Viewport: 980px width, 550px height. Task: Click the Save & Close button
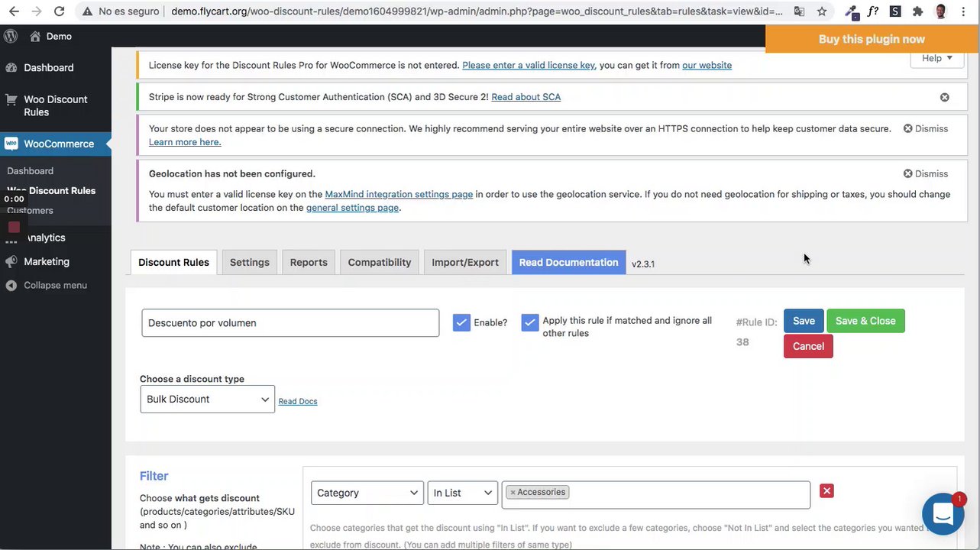865,321
